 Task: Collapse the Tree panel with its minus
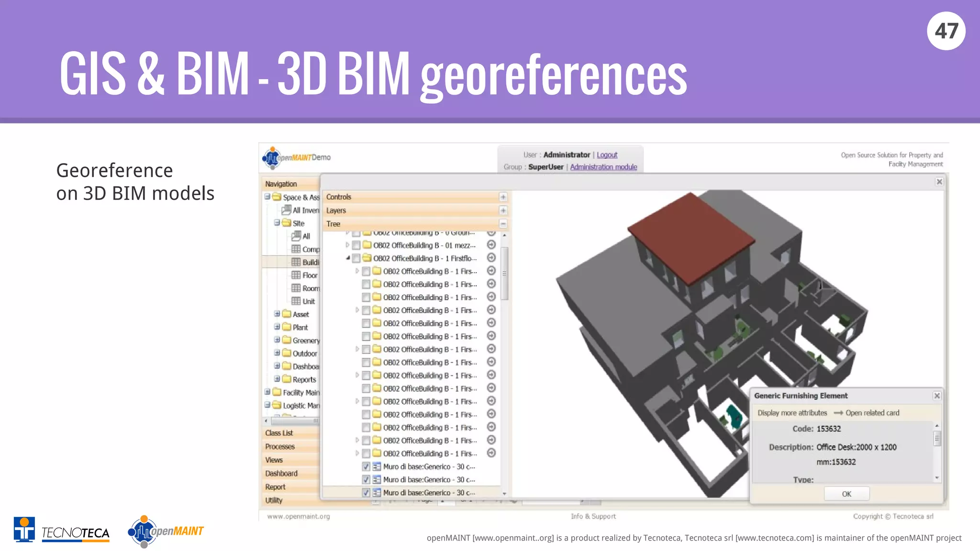click(x=503, y=224)
